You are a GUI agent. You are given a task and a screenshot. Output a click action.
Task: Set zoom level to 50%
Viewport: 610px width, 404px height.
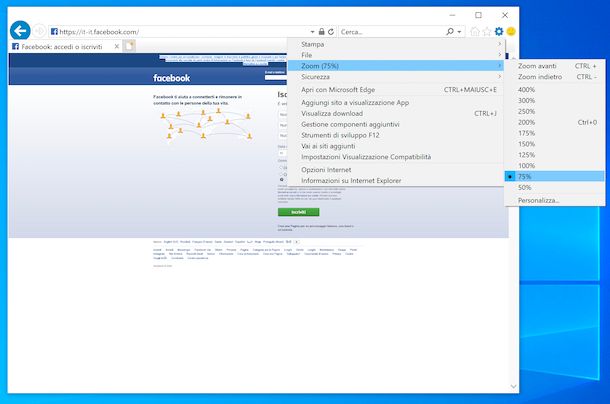[x=555, y=188]
